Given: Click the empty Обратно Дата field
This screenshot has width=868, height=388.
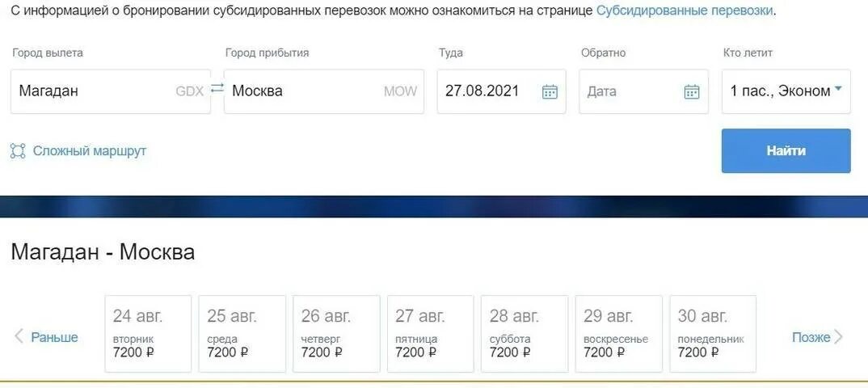Looking at the screenshot, I should [644, 91].
